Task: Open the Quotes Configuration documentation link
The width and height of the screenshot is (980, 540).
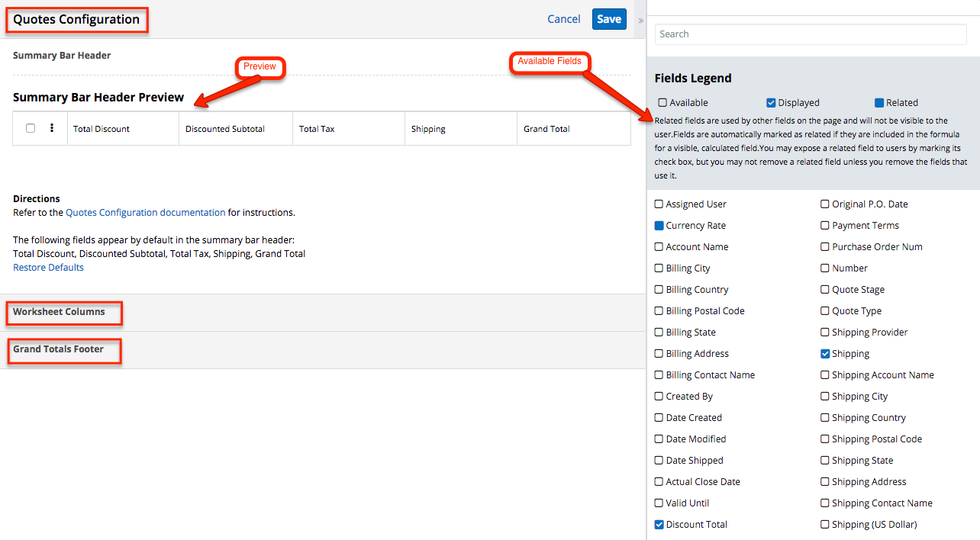Action: coord(146,213)
